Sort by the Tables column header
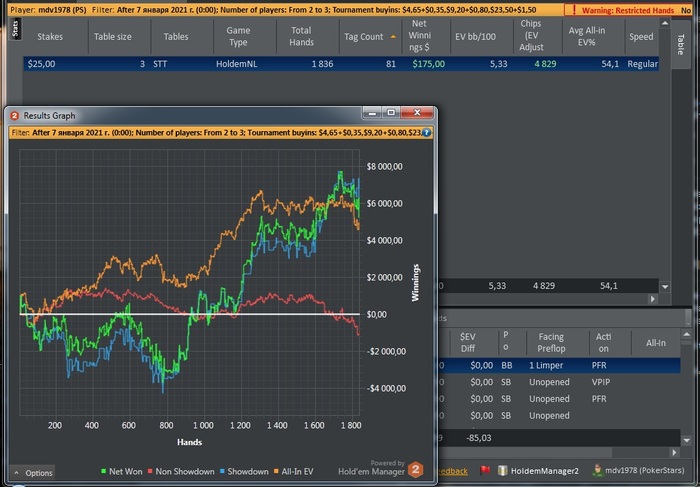The width and height of the screenshot is (700, 487). tap(176, 37)
